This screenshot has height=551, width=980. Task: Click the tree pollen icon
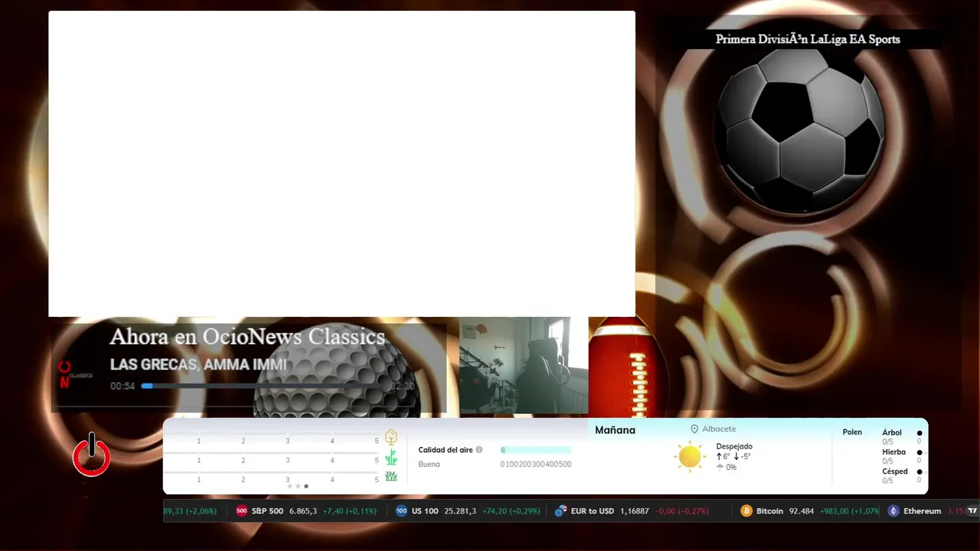click(x=391, y=438)
